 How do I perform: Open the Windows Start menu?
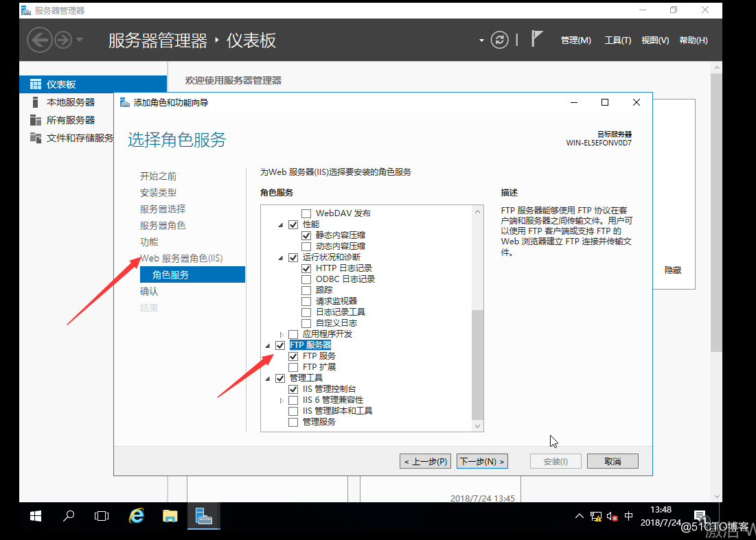coord(36,516)
